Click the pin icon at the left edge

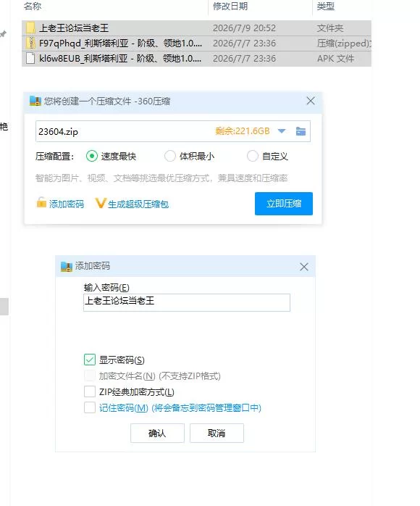click(3, 34)
